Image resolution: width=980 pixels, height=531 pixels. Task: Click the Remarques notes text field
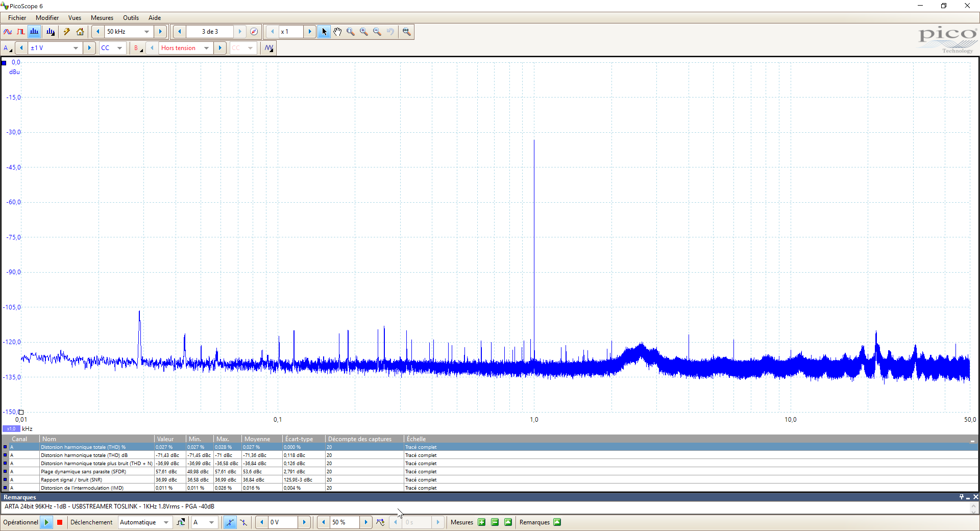(x=486, y=507)
